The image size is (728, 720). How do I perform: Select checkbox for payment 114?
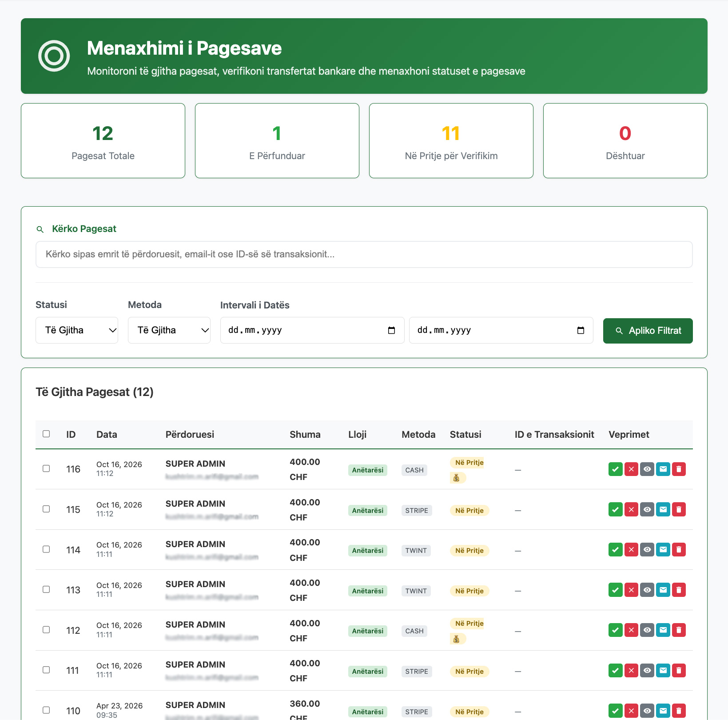click(46, 549)
